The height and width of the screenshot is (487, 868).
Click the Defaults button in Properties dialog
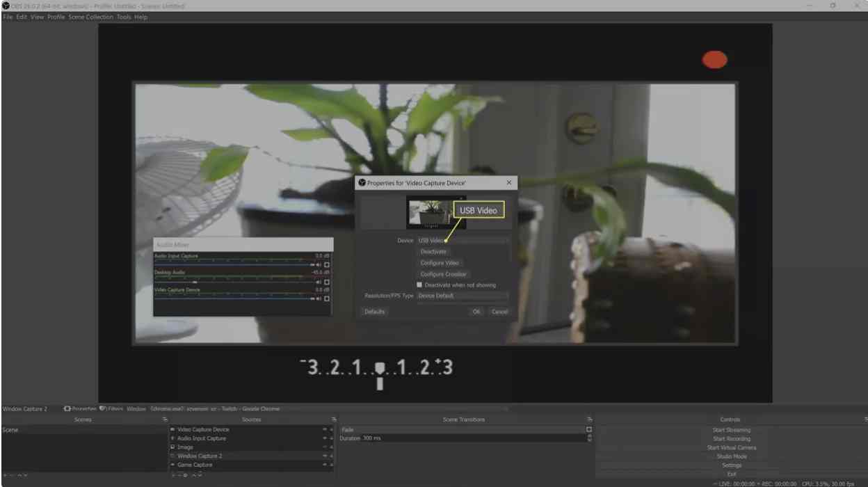coord(374,312)
